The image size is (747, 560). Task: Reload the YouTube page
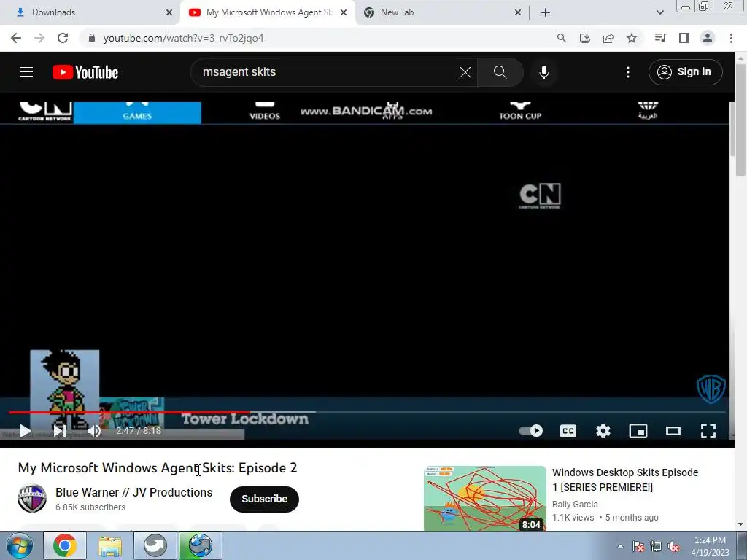(x=63, y=38)
